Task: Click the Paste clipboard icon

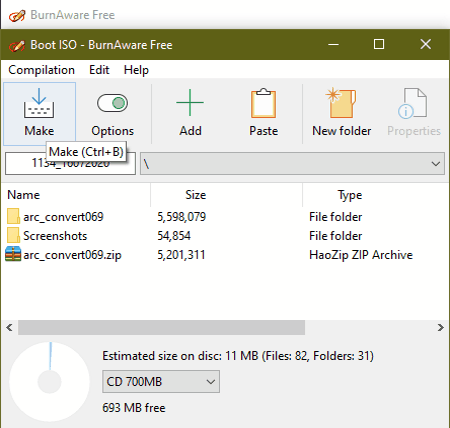Action: coord(263,103)
